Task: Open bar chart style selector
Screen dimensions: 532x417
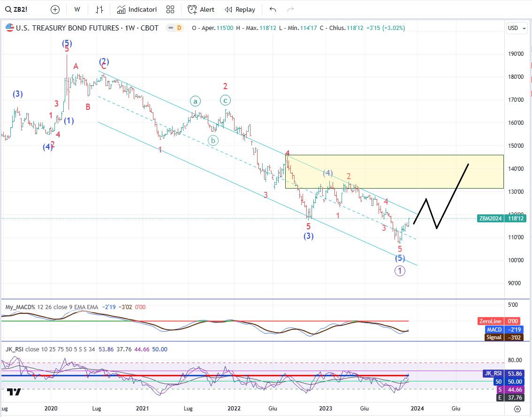Action: coord(99,9)
